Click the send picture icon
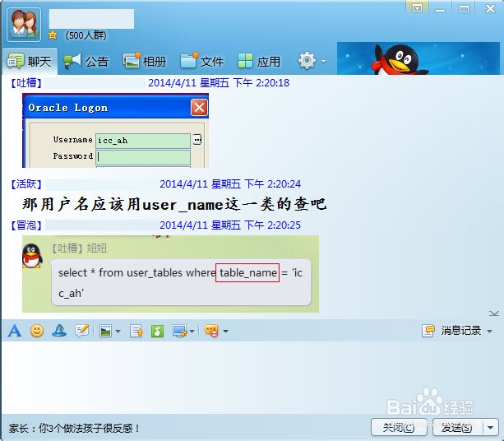The image size is (504, 441). [106, 331]
